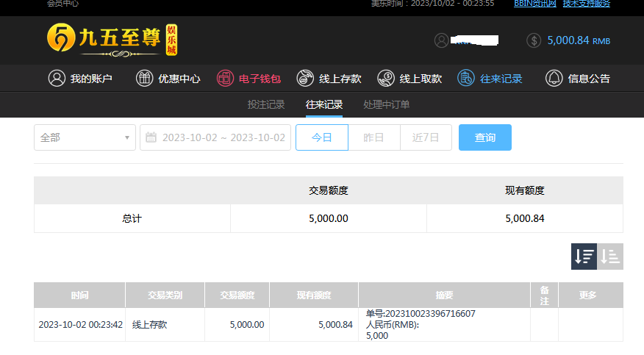Open the 技术支持服务 link

pos(587,3)
